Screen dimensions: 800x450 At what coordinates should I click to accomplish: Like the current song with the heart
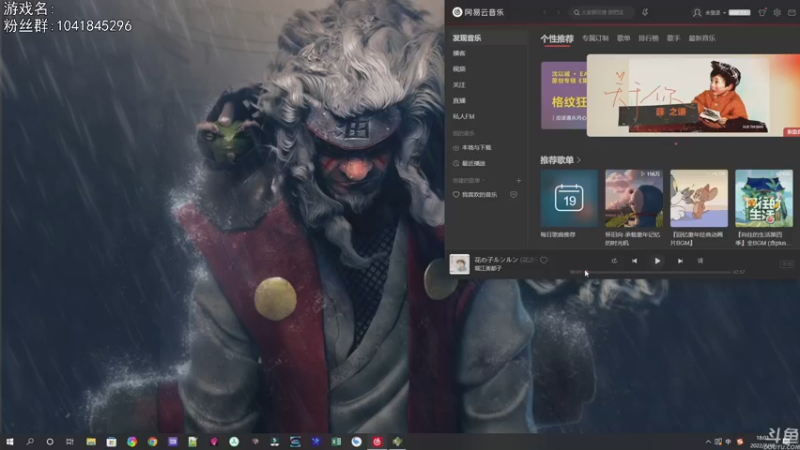click(544, 260)
